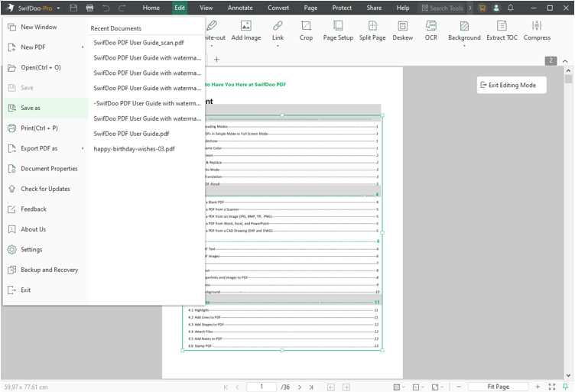Open Settings from the file menu
This screenshot has height=392, width=575.
tap(45, 249)
